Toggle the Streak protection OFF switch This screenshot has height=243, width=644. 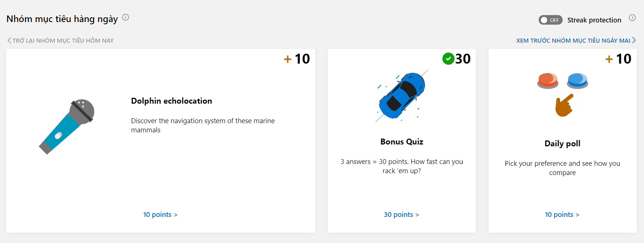550,20
